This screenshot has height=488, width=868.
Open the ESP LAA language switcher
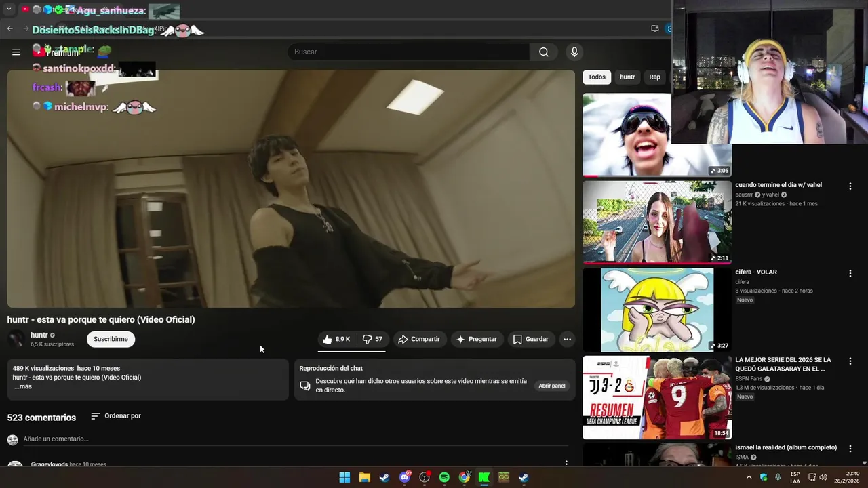(x=795, y=477)
